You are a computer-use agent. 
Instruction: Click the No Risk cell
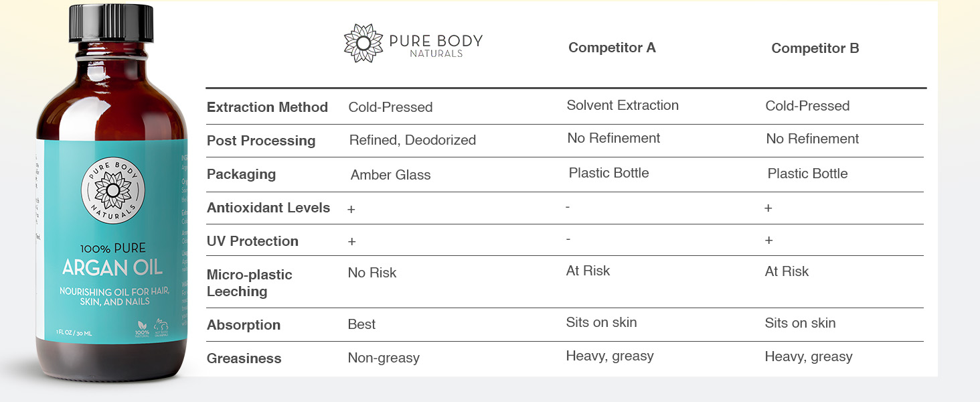(x=372, y=273)
